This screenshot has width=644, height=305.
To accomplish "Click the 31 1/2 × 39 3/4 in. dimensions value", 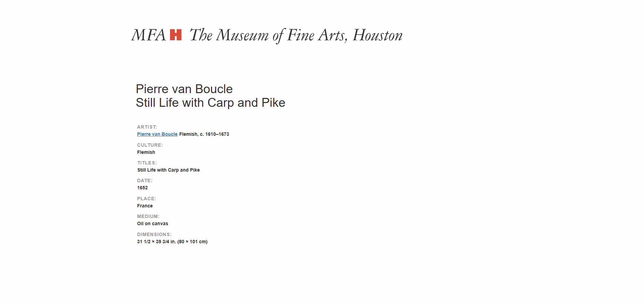I will (x=172, y=242).
